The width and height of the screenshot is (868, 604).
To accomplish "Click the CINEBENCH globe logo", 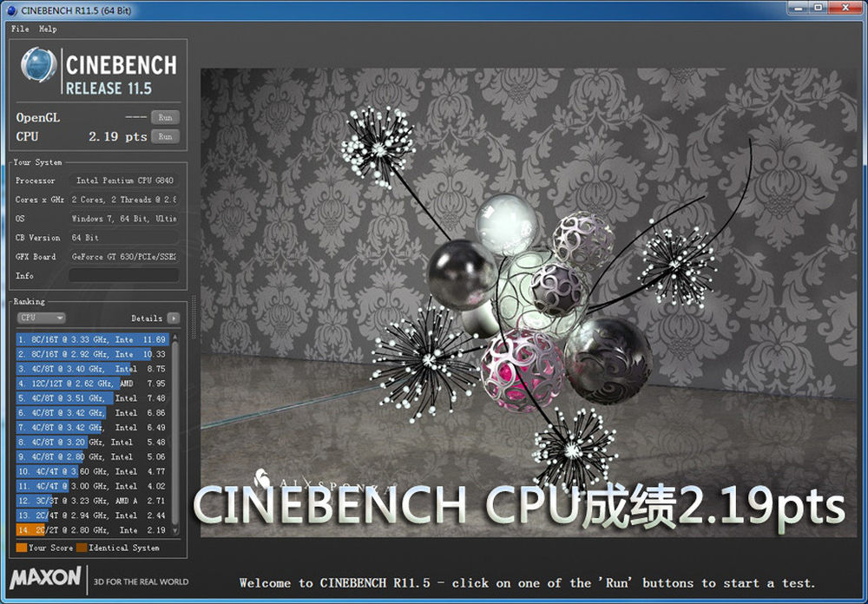I will coord(39,65).
